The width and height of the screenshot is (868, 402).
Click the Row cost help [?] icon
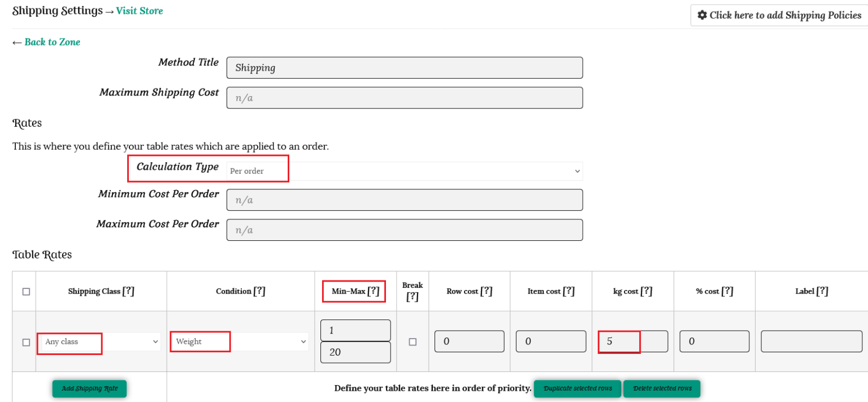487,291
